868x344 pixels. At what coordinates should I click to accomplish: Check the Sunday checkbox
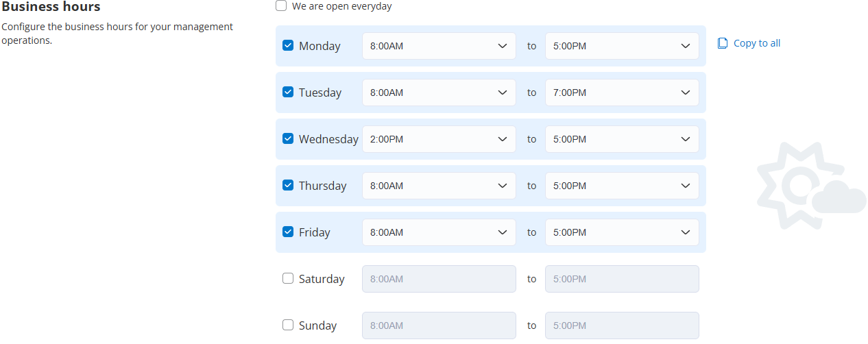click(288, 325)
